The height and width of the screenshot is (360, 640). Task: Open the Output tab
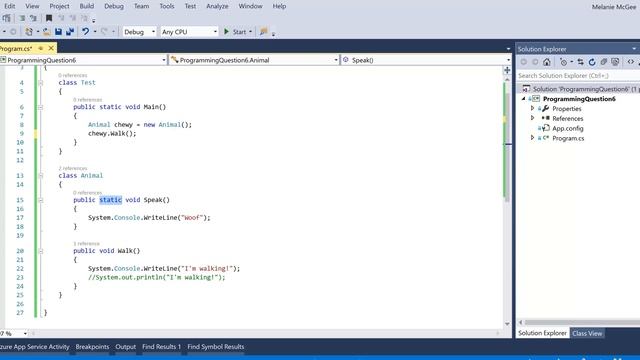(x=126, y=347)
